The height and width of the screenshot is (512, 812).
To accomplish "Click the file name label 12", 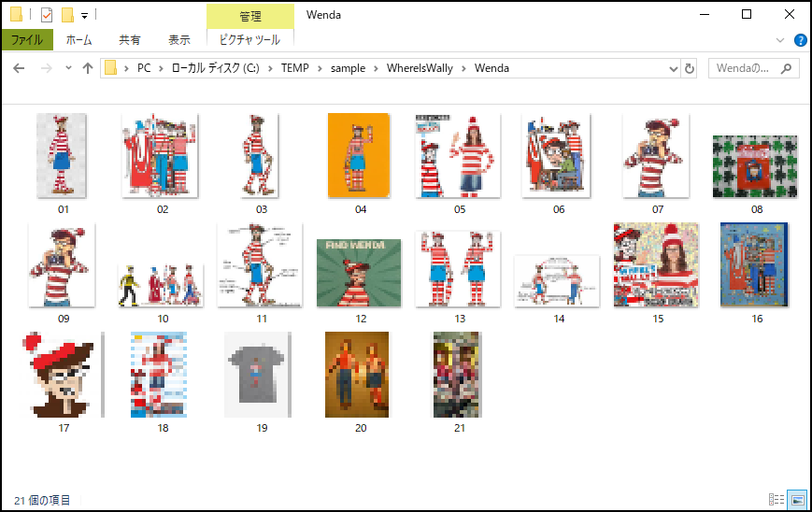I will click(x=361, y=319).
